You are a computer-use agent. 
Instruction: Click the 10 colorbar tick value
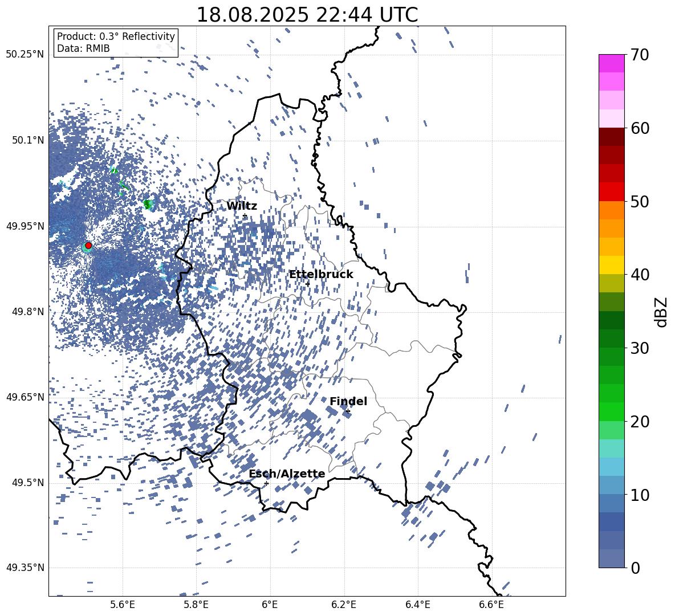tap(640, 495)
